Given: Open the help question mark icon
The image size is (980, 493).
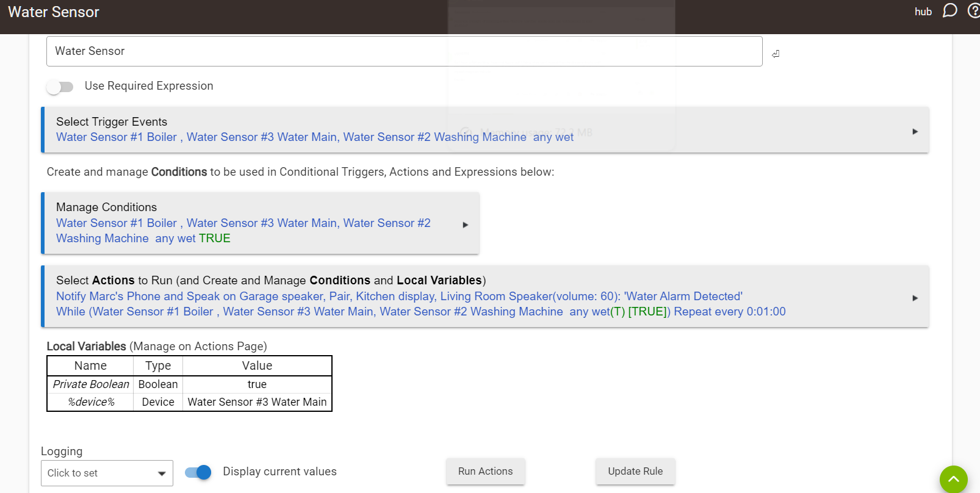Looking at the screenshot, I should click(974, 11).
